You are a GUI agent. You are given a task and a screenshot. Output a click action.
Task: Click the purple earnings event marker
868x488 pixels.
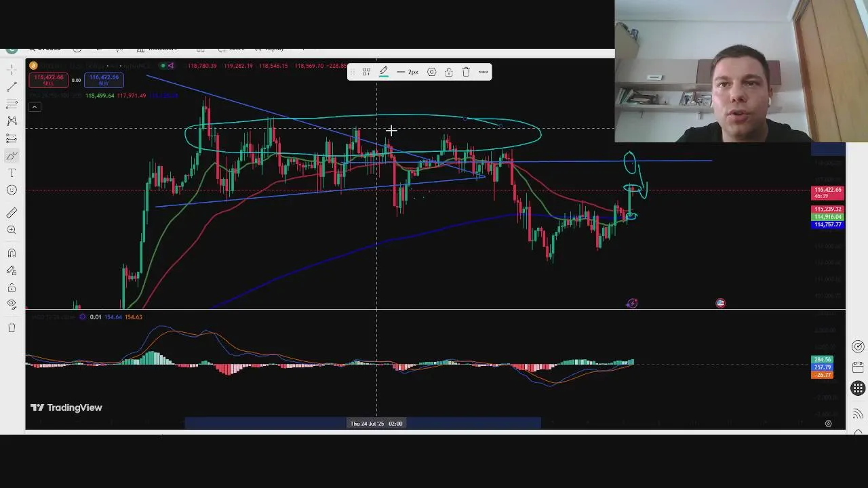click(632, 304)
